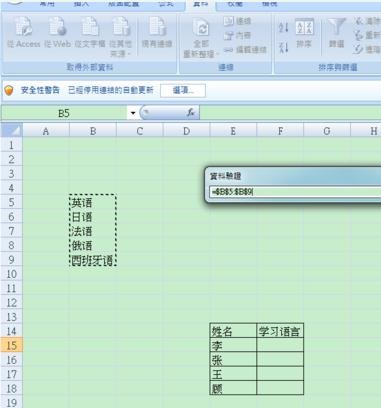381x408 pixels.
Task: Click the cell containing 俄语
Action: (x=93, y=245)
